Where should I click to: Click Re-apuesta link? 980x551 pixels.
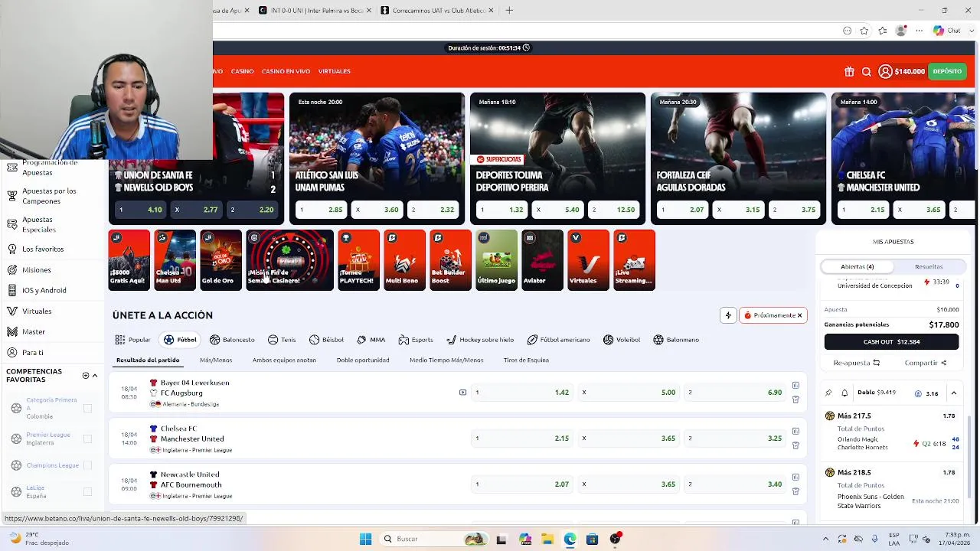(x=857, y=363)
